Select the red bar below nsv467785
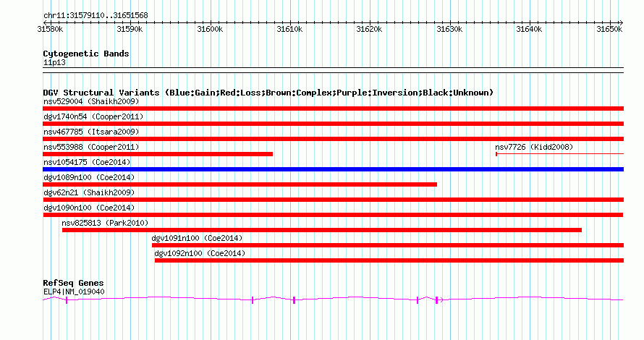 click(333, 139)
